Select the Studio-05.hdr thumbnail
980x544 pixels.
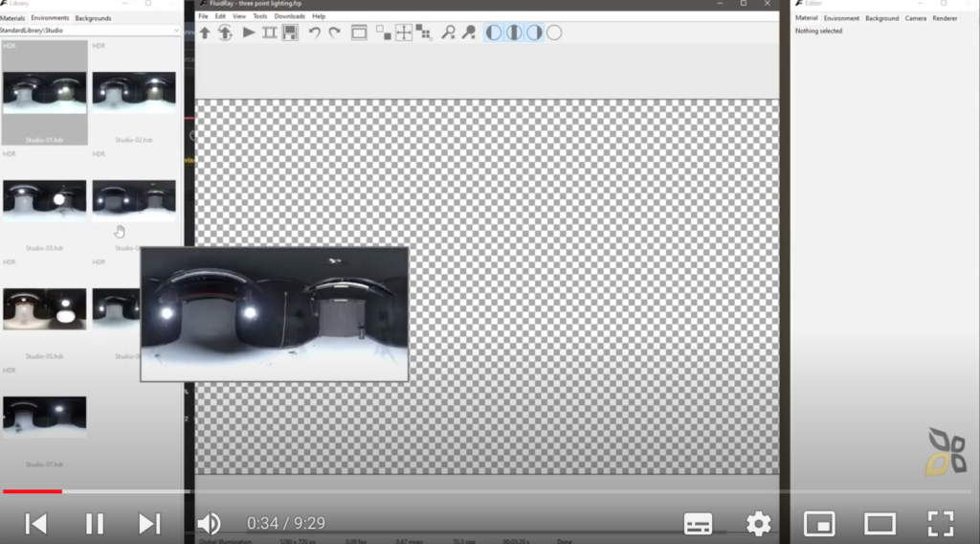pos(44,309)
